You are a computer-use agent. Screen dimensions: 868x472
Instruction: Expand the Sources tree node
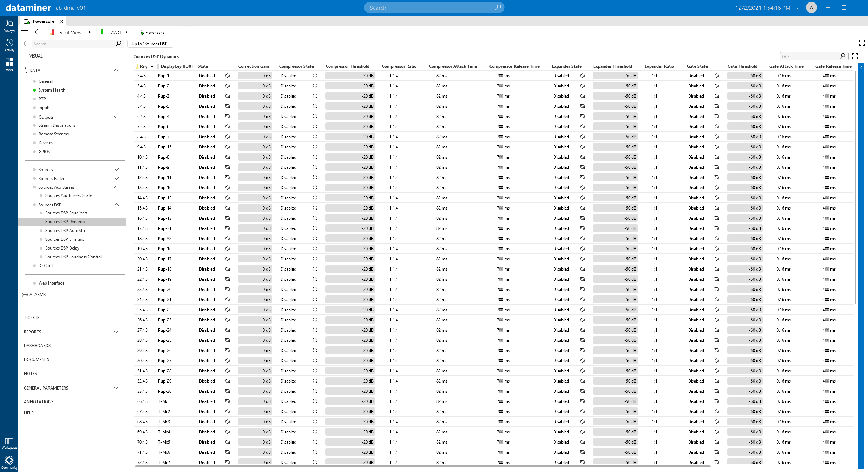[x=116, y=169]
